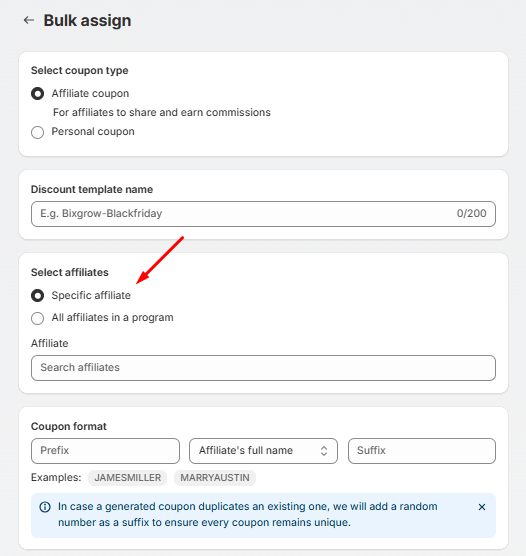Viewport: 526px width, 556px height.
Task: Click the Bulk assign page title
Action: [87, 20]
